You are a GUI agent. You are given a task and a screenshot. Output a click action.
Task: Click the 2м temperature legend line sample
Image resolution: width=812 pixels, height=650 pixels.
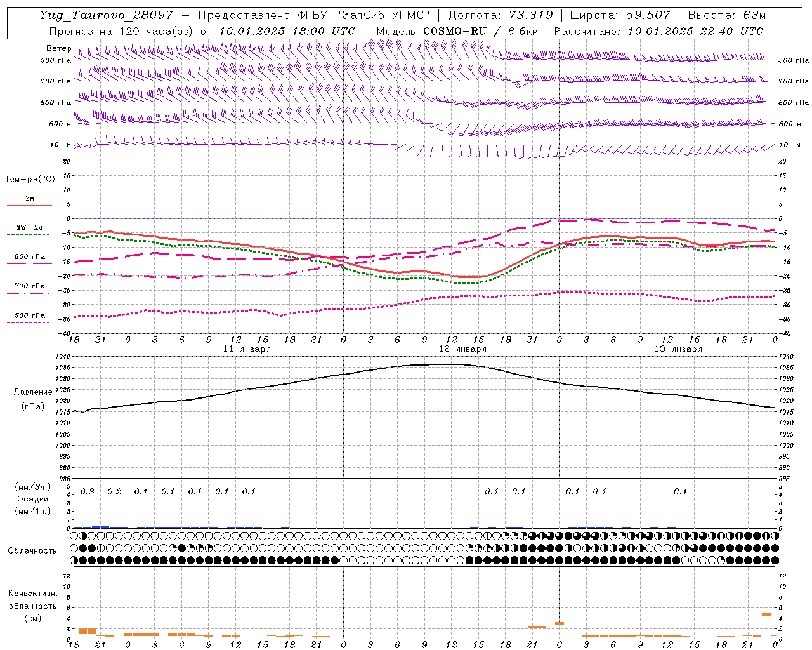coord(29,206)
